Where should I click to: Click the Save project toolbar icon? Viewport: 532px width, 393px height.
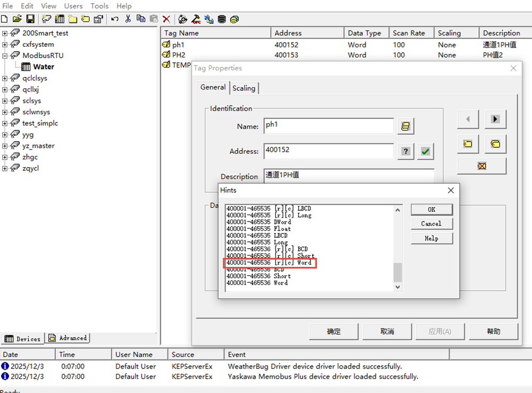(x=30, y=19)
